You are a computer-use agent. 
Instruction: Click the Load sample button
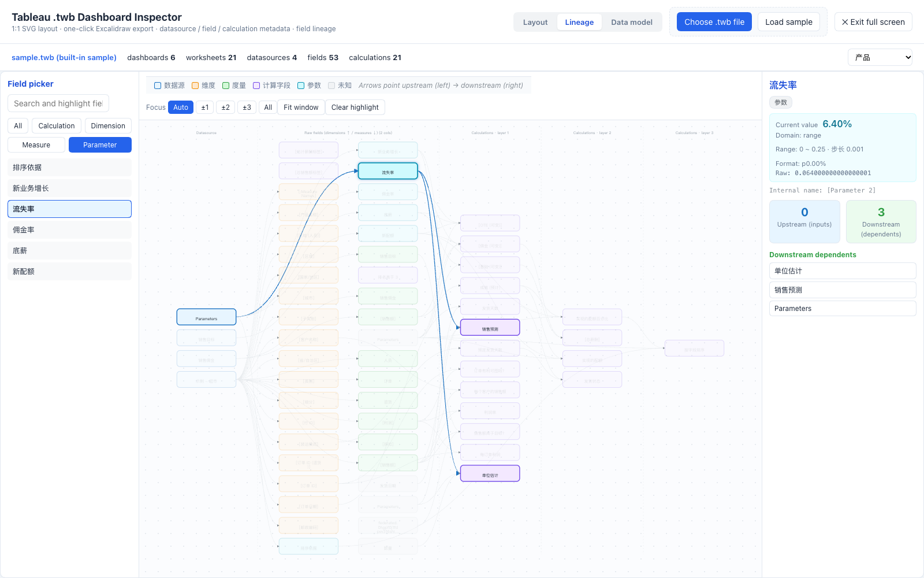pos(789,22)
